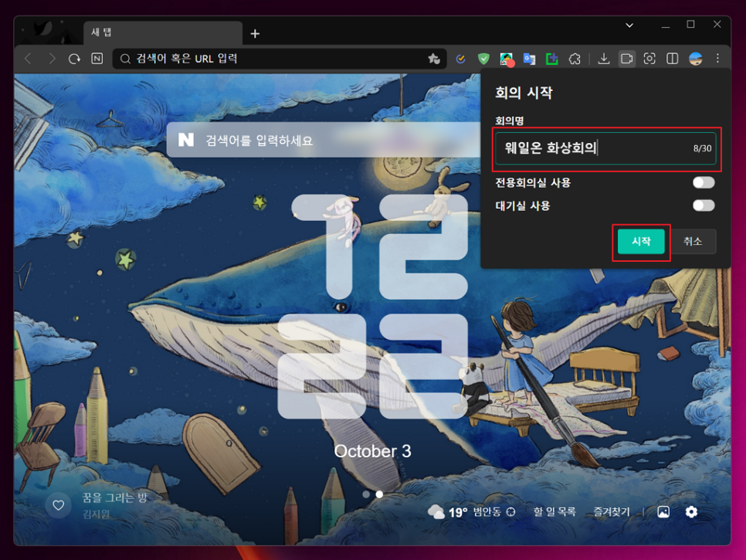Select the first wallpaper page dot
Screen dimensions: 746x560
tap(366, 494)
